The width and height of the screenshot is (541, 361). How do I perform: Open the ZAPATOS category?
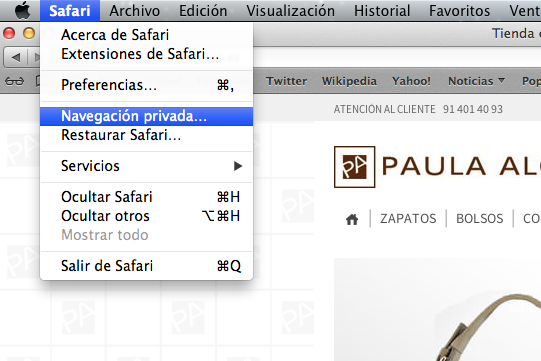click(x=408, y=219)
